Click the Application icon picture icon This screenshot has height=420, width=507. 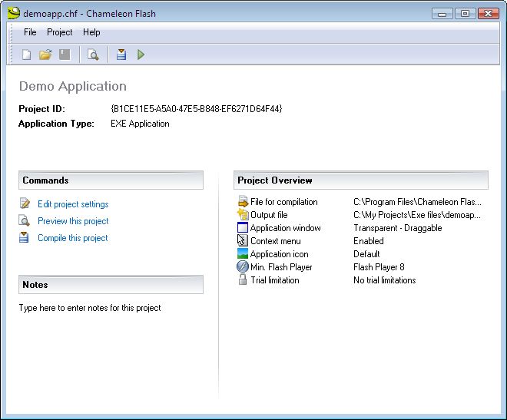coord(243,254)
